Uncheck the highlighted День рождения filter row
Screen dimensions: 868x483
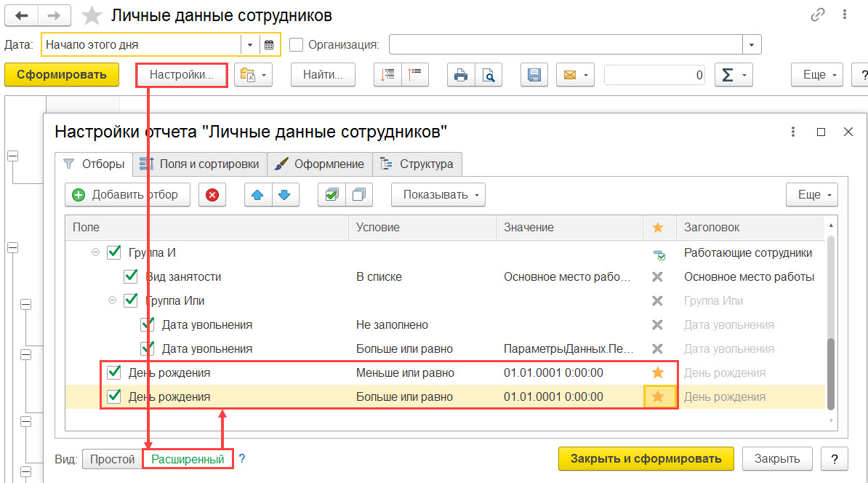click(x=114, y=396)
